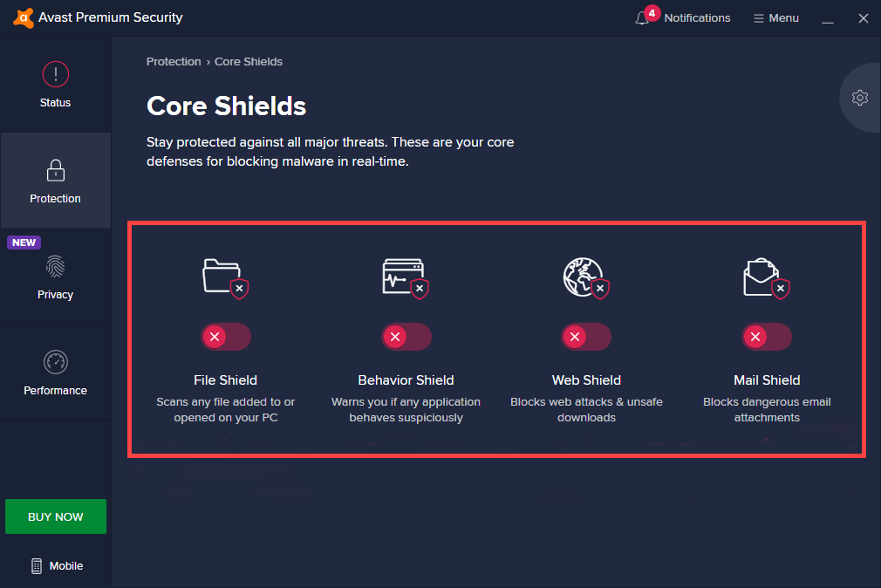
Task: Click the Avast logo icon
Action: pyautogui.click(x=24, y=17)
